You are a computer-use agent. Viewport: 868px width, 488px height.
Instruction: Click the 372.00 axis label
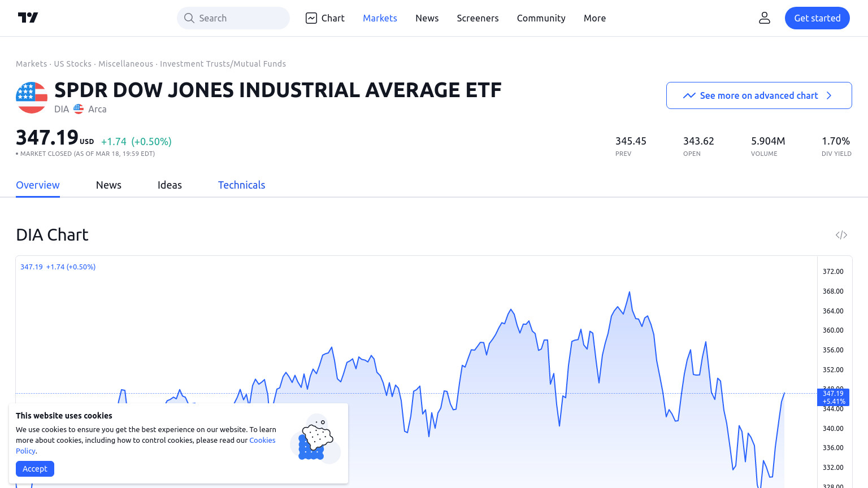pos(833,272)
